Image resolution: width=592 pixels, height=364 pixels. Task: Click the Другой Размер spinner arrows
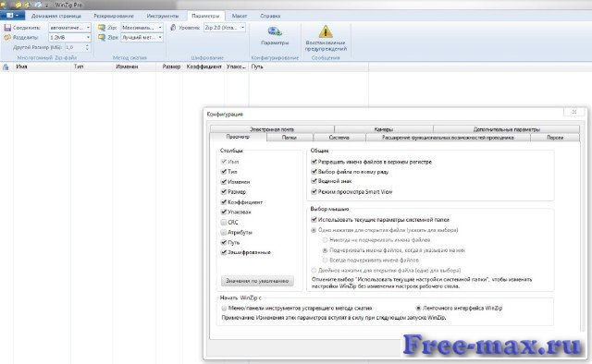[87, 47]
